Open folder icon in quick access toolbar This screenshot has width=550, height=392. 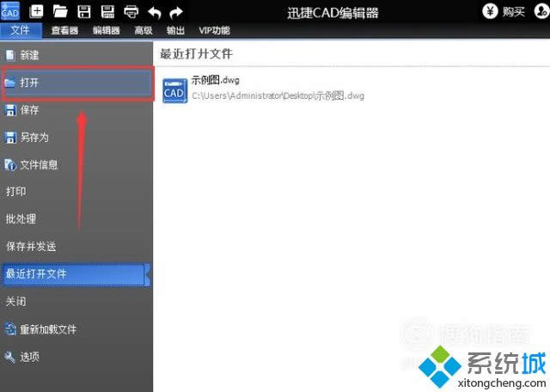(60, 11)
